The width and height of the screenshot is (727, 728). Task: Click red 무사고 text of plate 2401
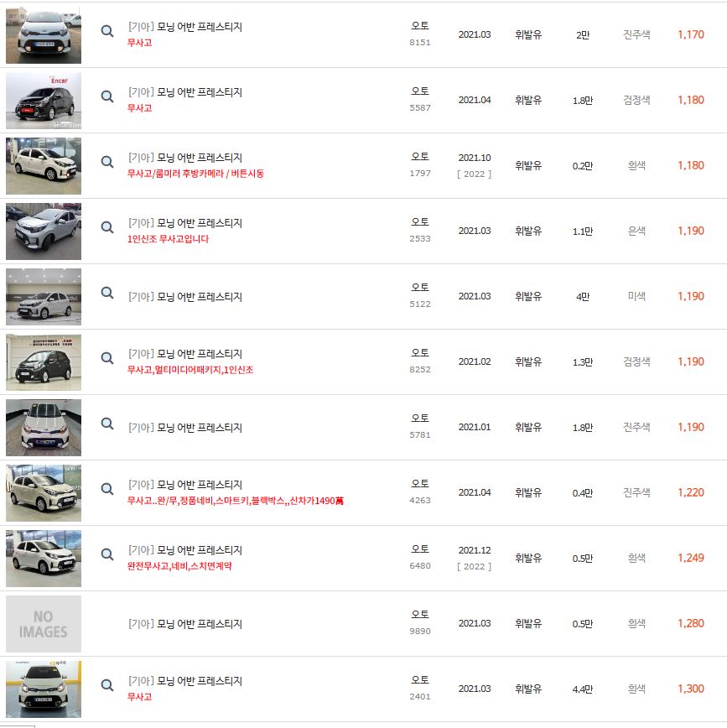point(139,697)
